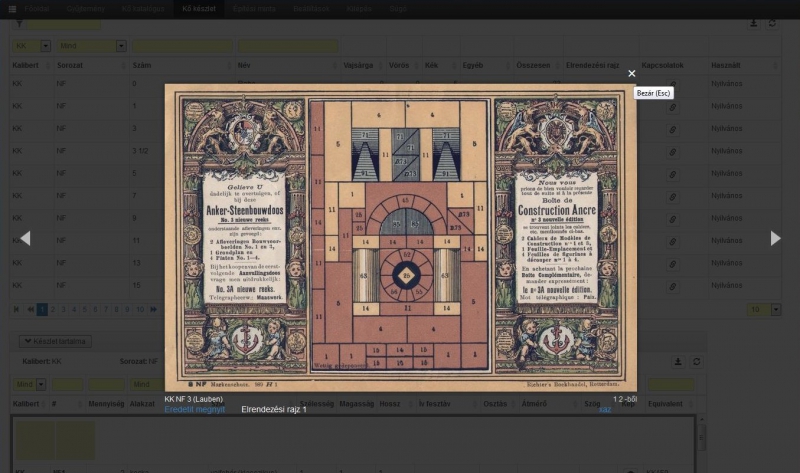The width and height of the screenshot is (800, 473).
Task: Open connections link icon for row 11
Action: 672,242
